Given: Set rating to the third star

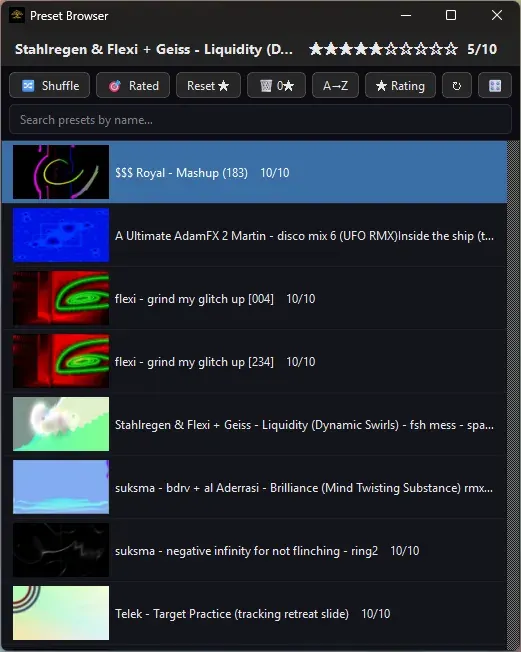Looking at the screenshot, I should tap(346, 49).
